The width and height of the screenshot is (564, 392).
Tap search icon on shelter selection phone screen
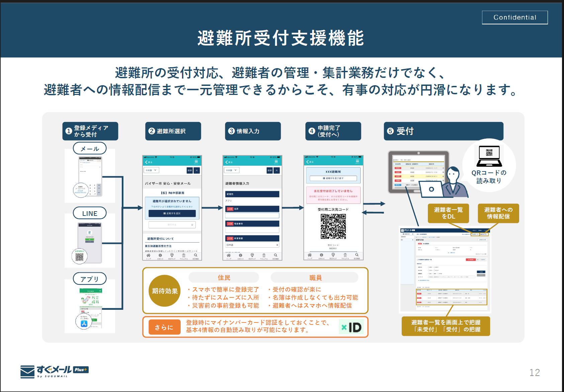196,255
